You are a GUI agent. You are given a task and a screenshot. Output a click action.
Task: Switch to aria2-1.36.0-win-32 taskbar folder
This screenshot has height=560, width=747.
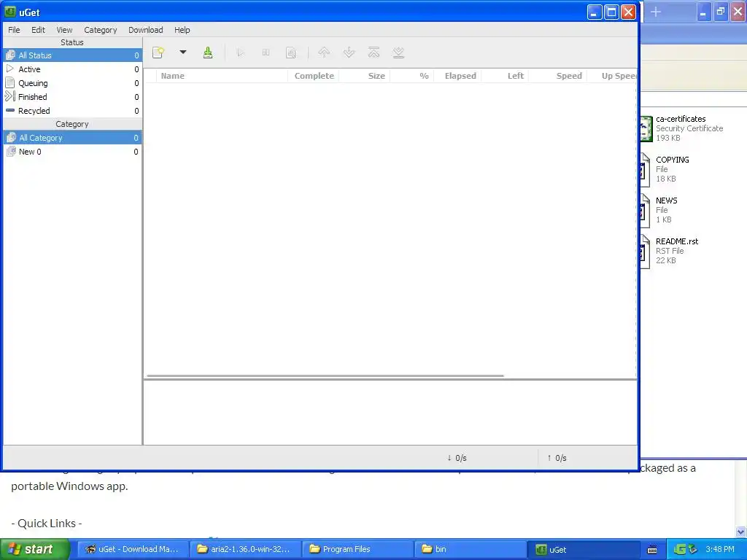click(245, 549)
